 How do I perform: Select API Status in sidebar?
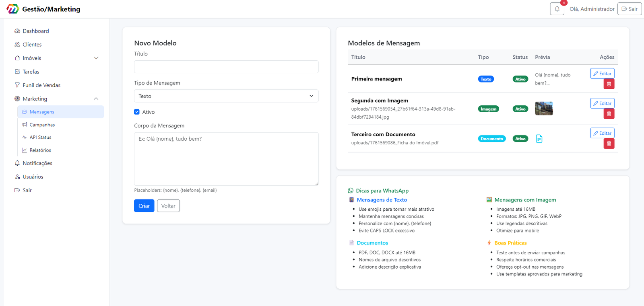(x=40, y=138)
